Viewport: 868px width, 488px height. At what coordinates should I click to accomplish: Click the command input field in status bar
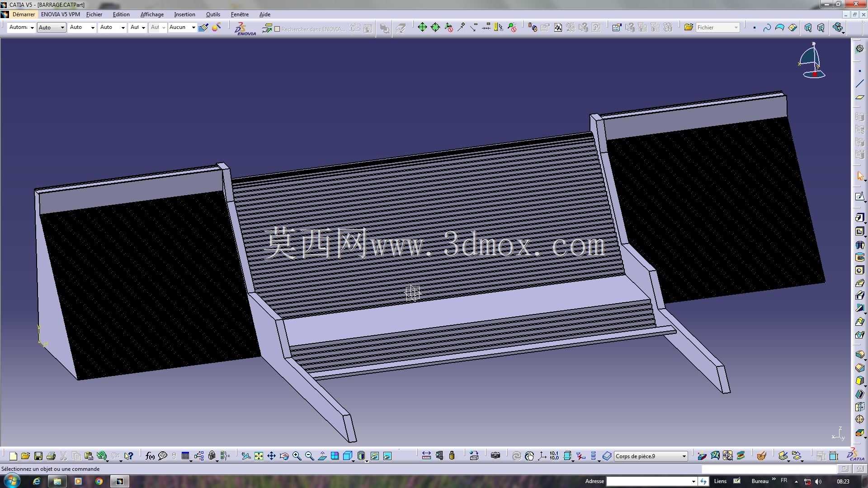769,469
